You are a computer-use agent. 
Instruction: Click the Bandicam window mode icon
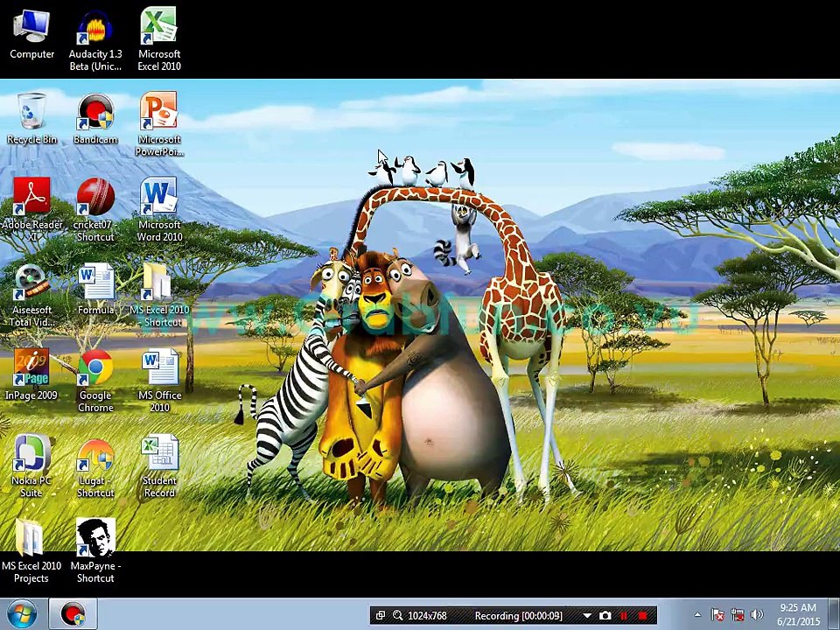tap(380, 615)
